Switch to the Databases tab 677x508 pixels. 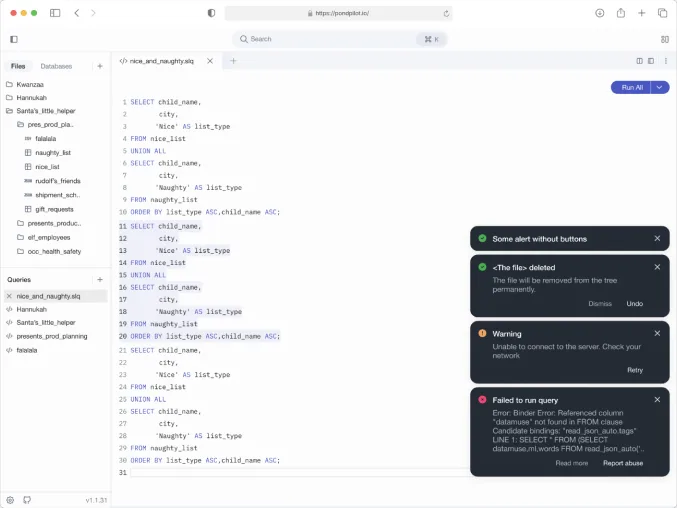coord(56,66)
